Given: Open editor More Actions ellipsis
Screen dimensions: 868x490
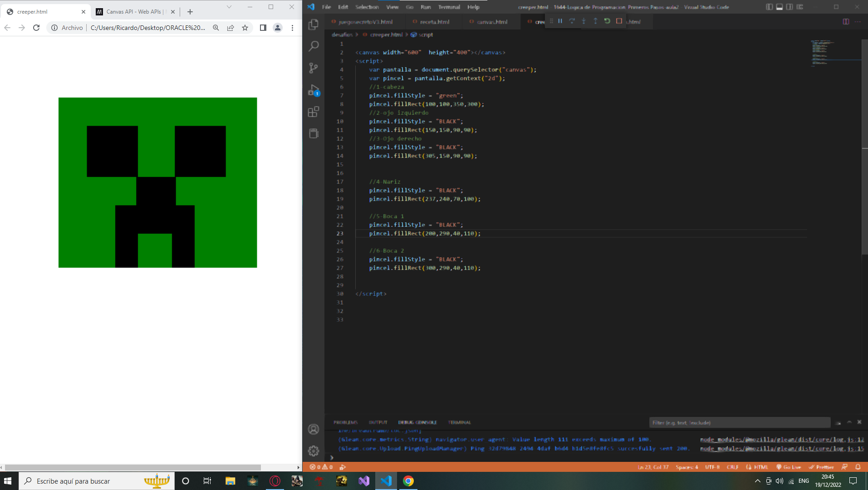Looking at the screenshot, I should coord(858,22).
